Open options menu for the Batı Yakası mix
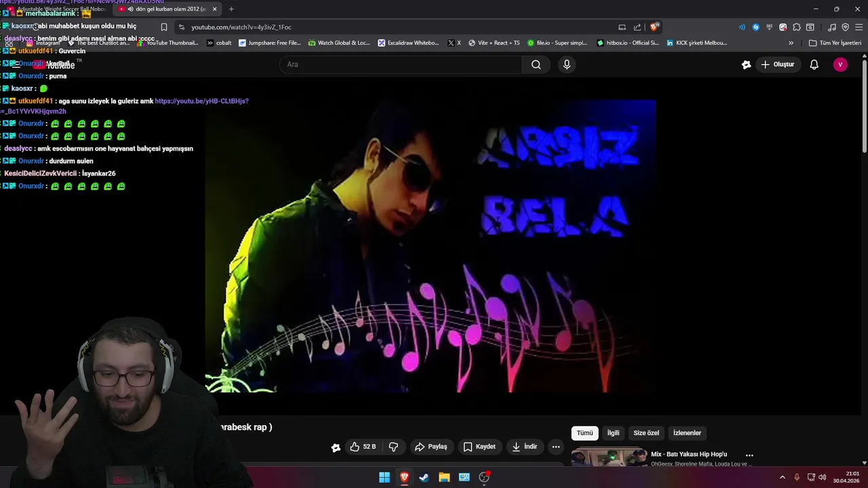The height and width of the screenshot is (488, 868). pos(749,455)
